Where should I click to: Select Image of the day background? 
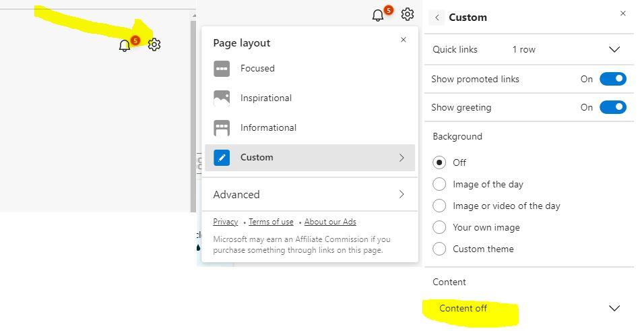(439, 184)
